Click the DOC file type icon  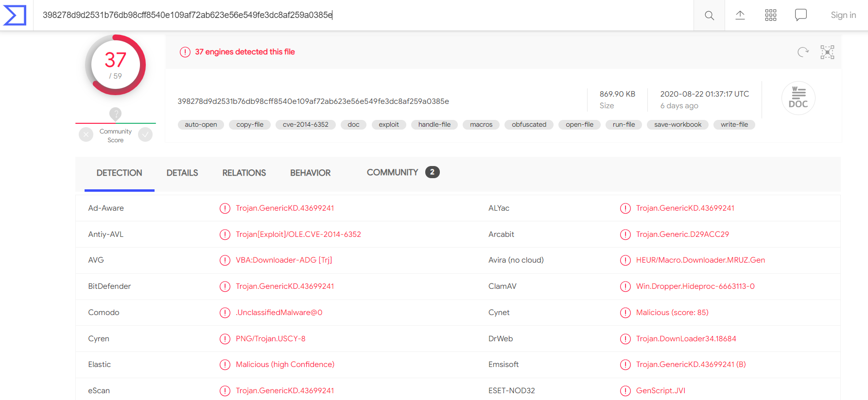[798, 98]
